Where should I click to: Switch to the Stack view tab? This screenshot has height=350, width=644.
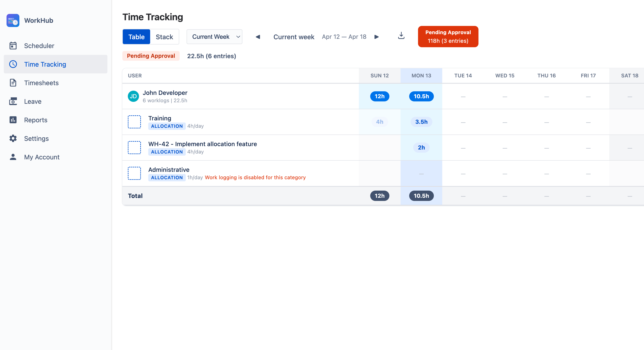(164, 37)
